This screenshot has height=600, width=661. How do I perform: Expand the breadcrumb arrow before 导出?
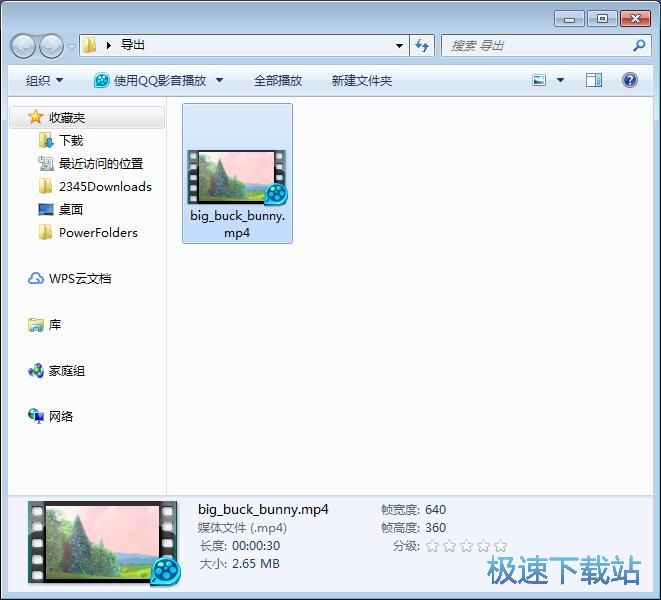tap(109, 45)
